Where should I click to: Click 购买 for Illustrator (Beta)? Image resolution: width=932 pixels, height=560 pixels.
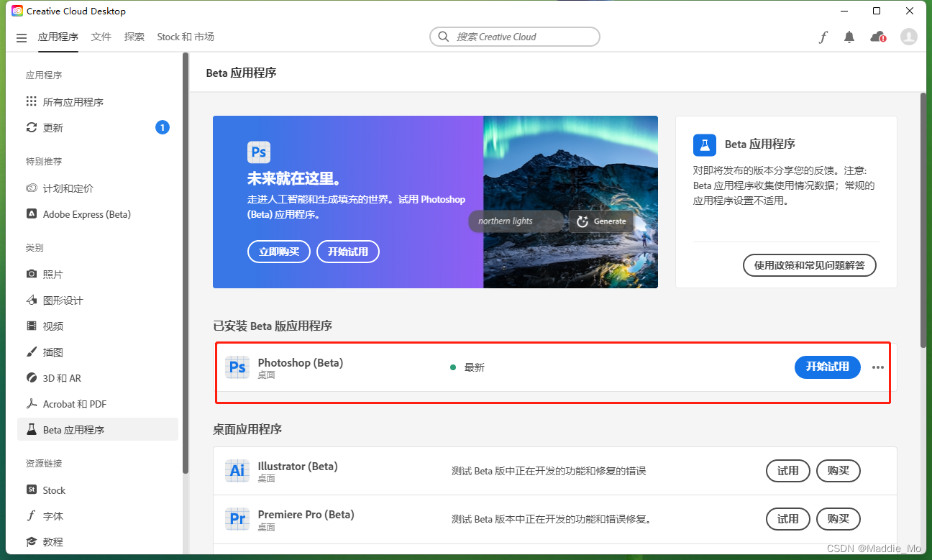(839, 471)
